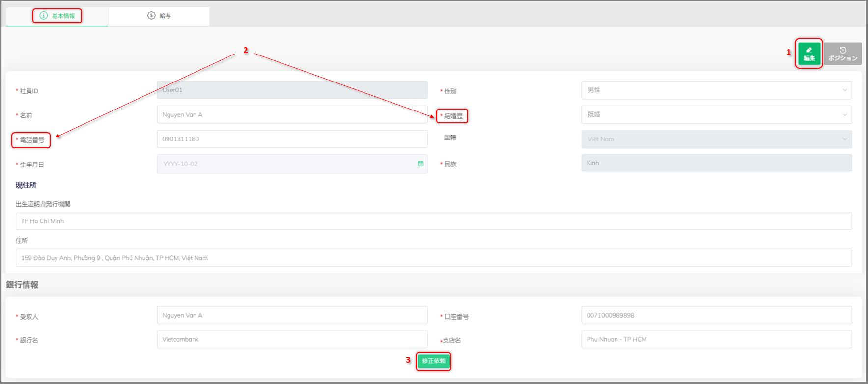Click the 銀行情報 section heading
The image size is (868, 384).
22,285
